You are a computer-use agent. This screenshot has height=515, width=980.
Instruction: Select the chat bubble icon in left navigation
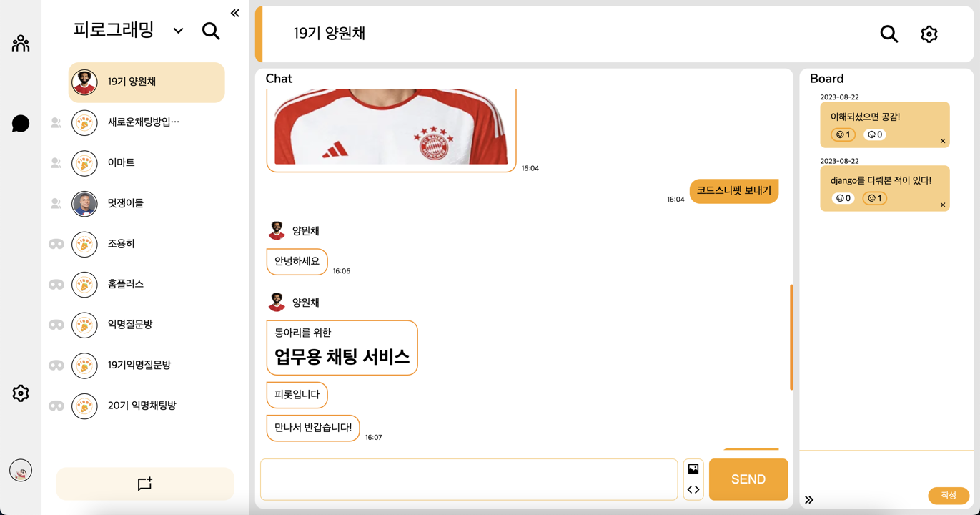(x=21, y=123)
